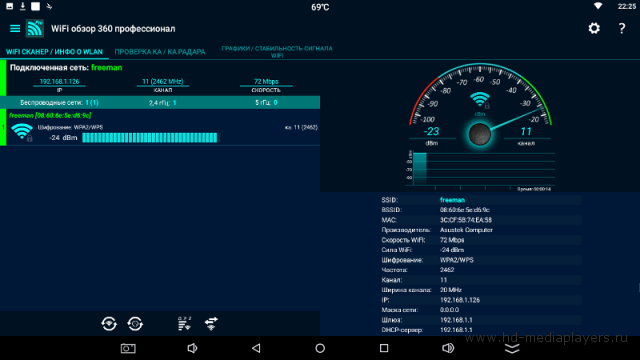The image size is (640, 360).
Task: Tap the channel 11 gauge reading
Action: pos(526,131)
